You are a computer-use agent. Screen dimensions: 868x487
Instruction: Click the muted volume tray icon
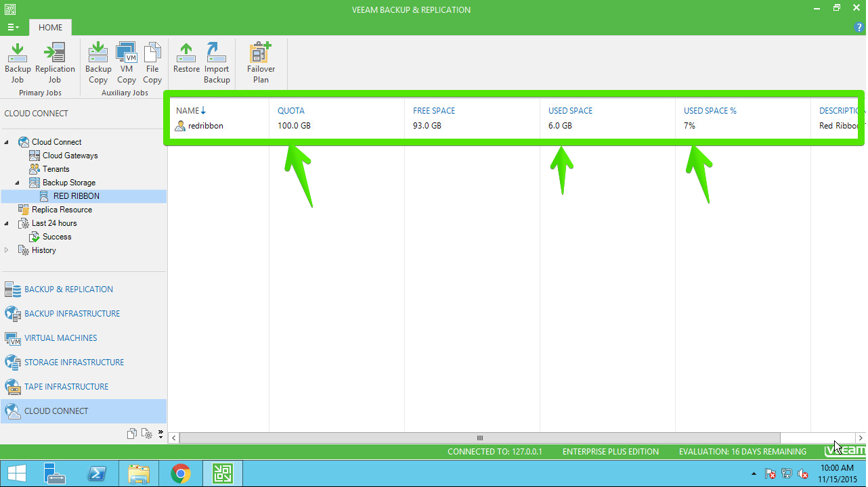tap(803, 474)
